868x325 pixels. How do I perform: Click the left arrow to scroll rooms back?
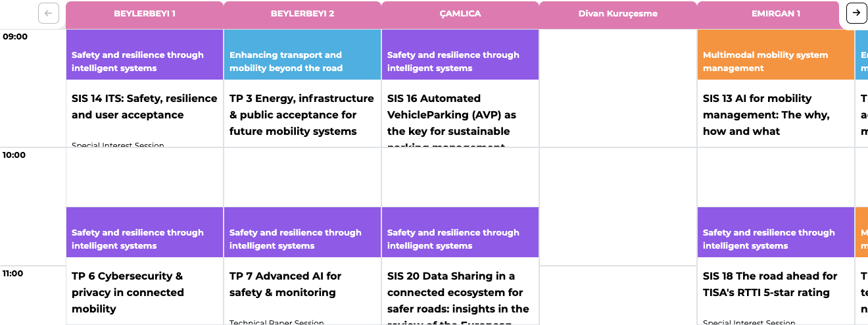tap(49, 13)
